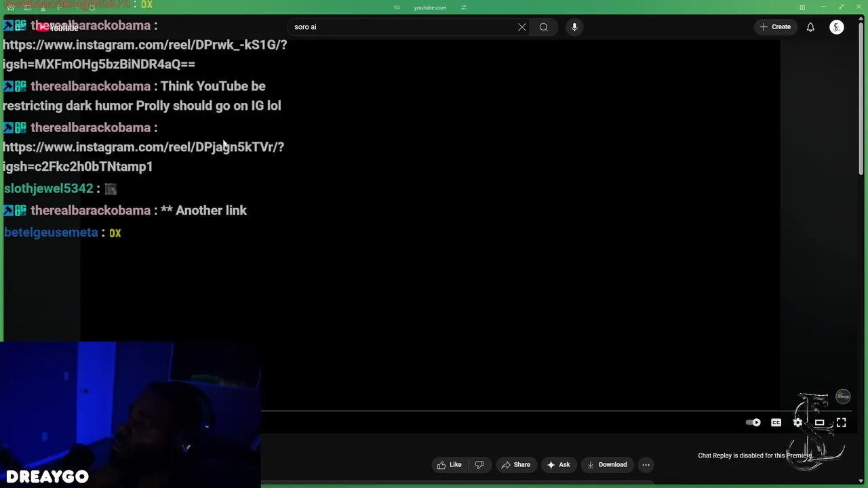Download the video
Viewport: 868px width, 488px height.
tap(607, 465)
